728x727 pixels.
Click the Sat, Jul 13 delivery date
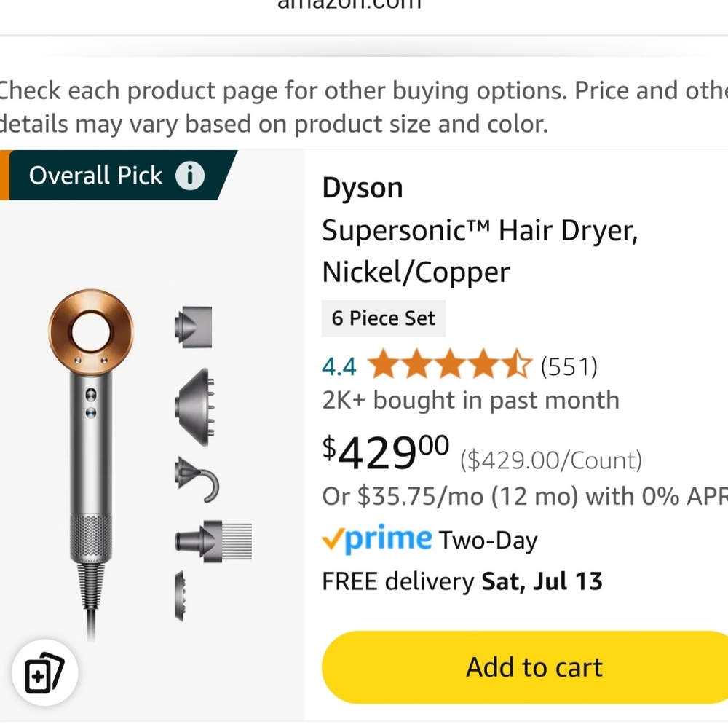click(x=542, y=581)
